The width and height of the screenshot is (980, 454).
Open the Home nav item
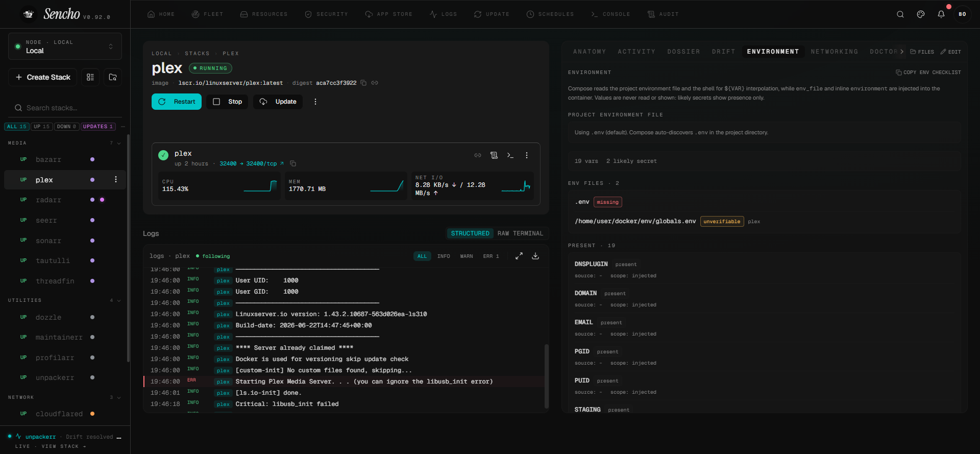(x=161, y=14)
